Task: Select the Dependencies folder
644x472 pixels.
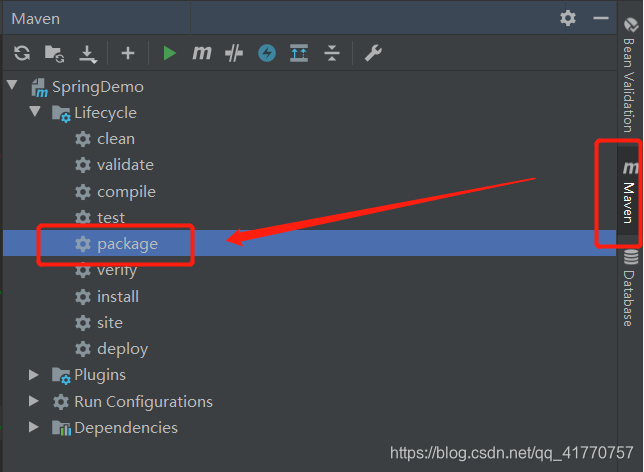Action: tap(126, 428)
